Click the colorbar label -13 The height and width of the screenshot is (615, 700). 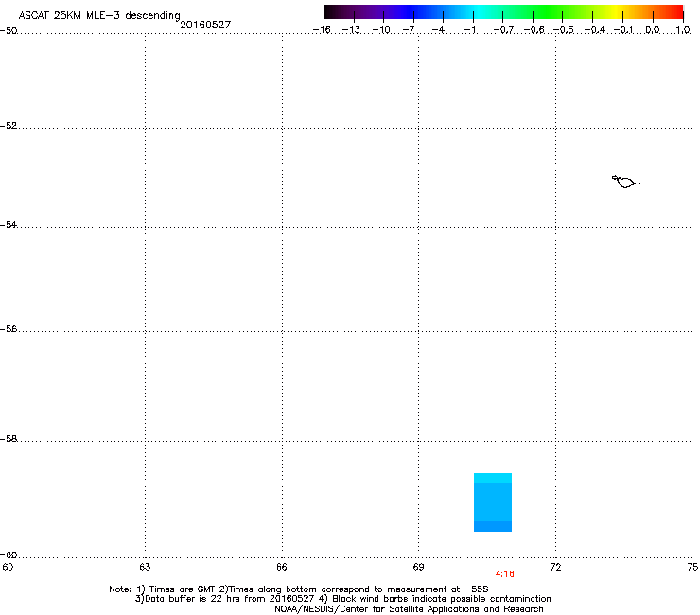(x=351, y=30)
